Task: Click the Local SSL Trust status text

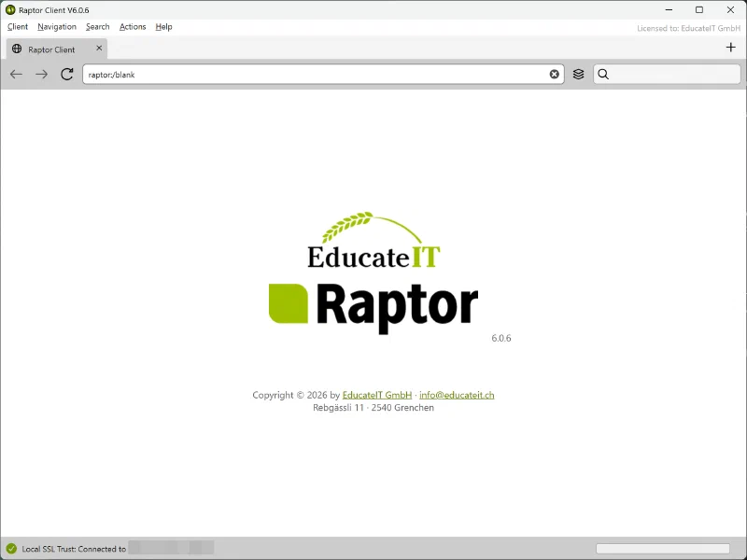Action: tap(74, 549)
